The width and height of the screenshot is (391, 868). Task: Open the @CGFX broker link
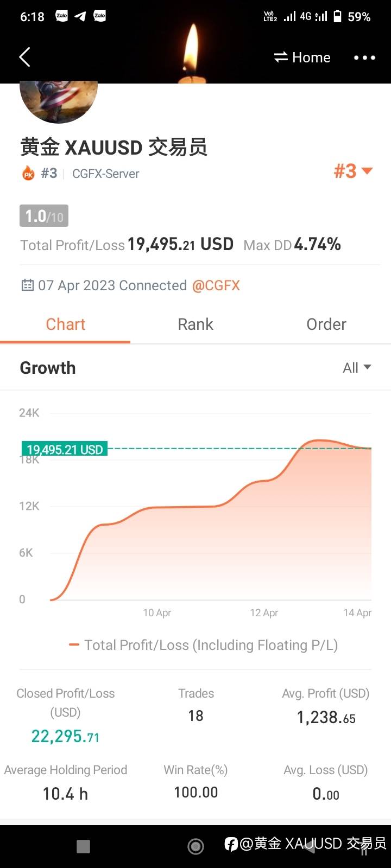(216, 285)
